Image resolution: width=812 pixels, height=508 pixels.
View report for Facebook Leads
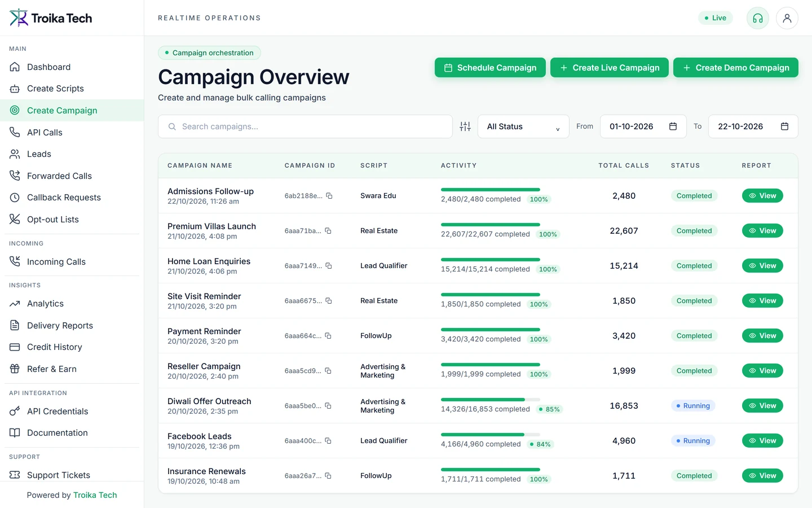click(762, 441)
